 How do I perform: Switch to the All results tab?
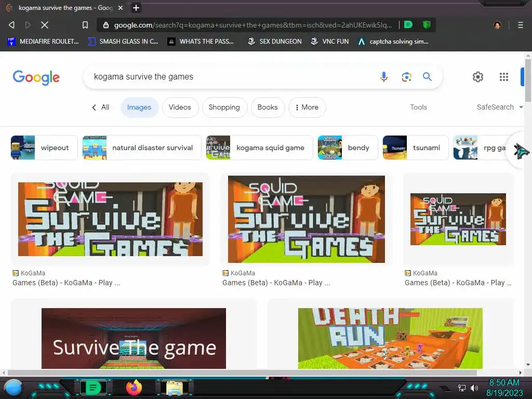tap(101, 107)
